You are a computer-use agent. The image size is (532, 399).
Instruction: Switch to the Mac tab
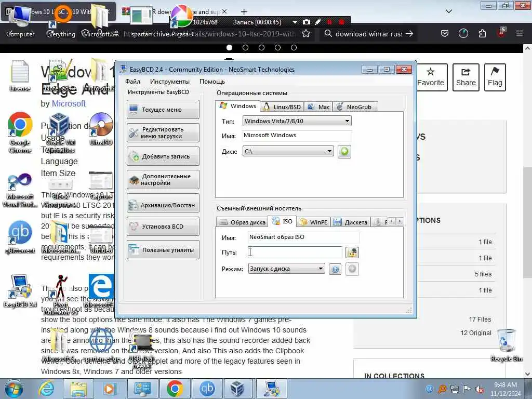point(318,107)
